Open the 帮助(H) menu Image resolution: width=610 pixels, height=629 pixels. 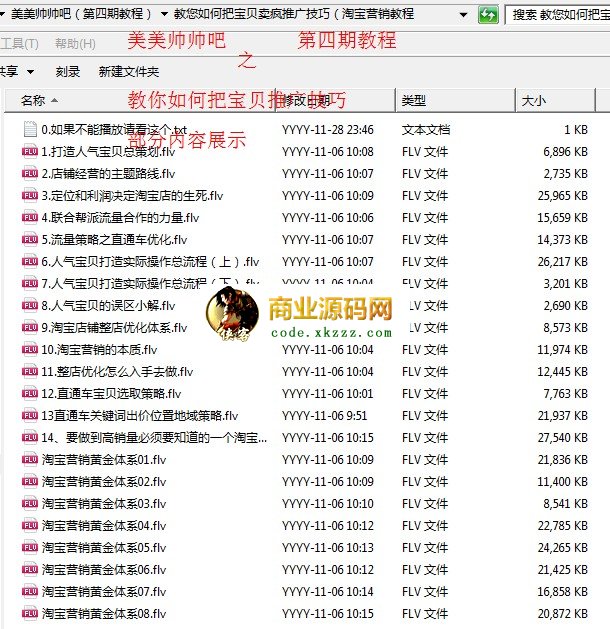75,43
